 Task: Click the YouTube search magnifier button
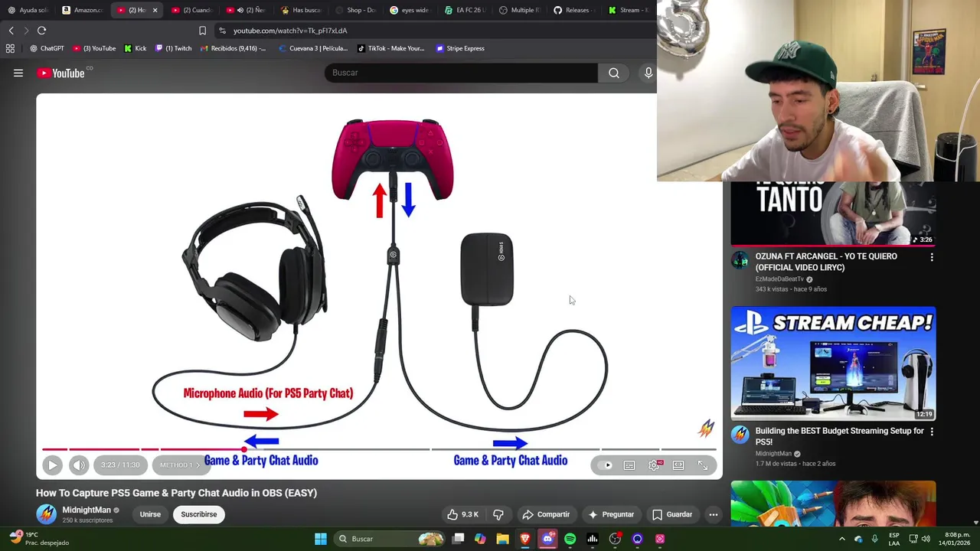point(614,73)
